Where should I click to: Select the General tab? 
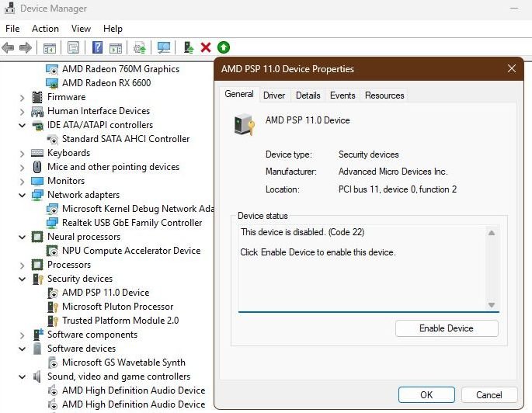[x=239, y=94]
